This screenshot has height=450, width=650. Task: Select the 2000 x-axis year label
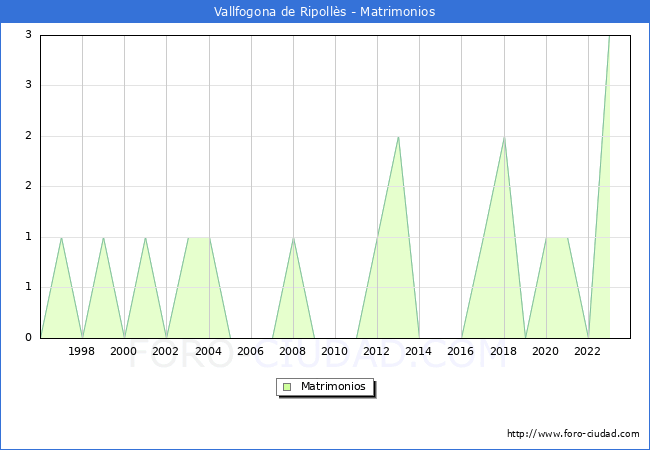click(x=124, y=351)
